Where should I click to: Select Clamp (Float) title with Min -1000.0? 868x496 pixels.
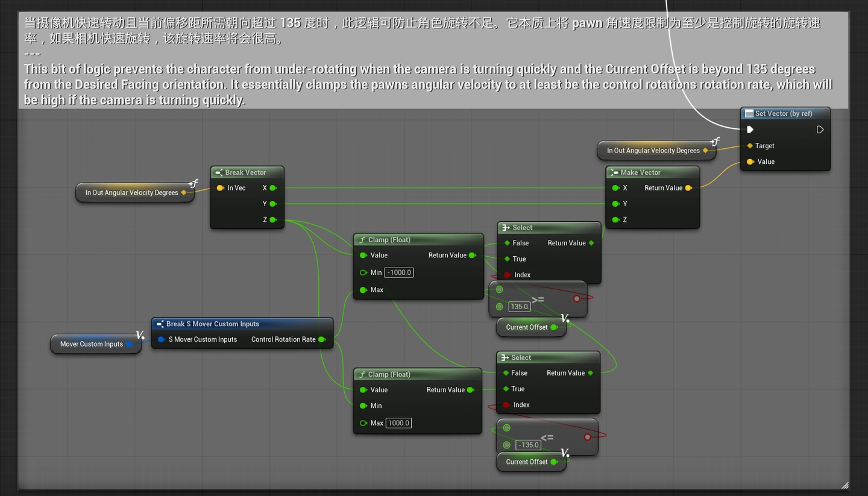click(x=389, y=240)
